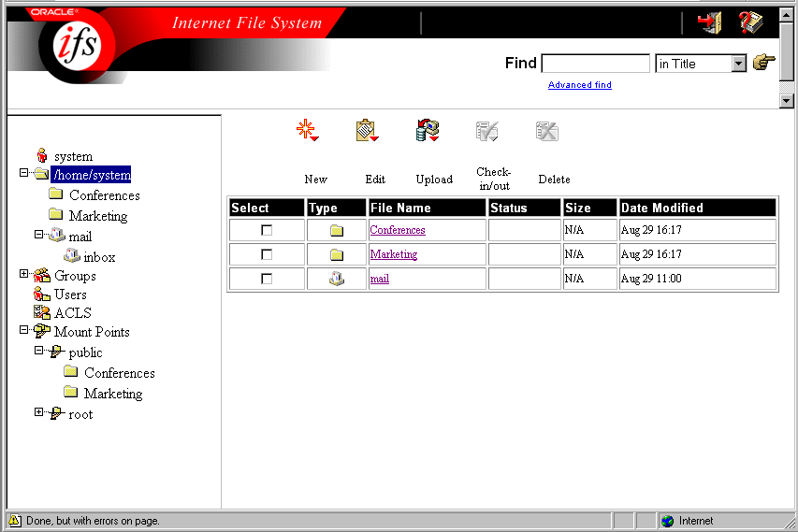798x532 pixels.
Task: Click the Upload files icon
Action: point(428,130)
